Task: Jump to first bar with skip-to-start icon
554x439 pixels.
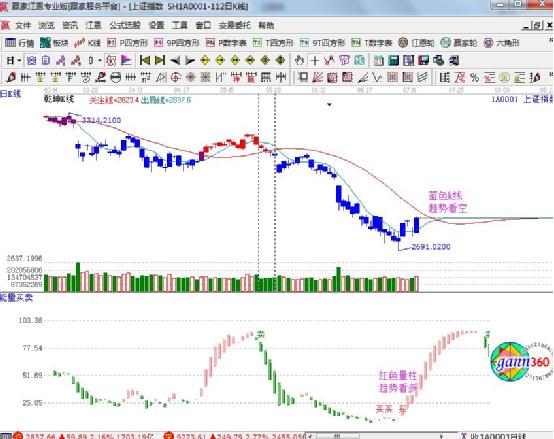Action: point(145,60)
